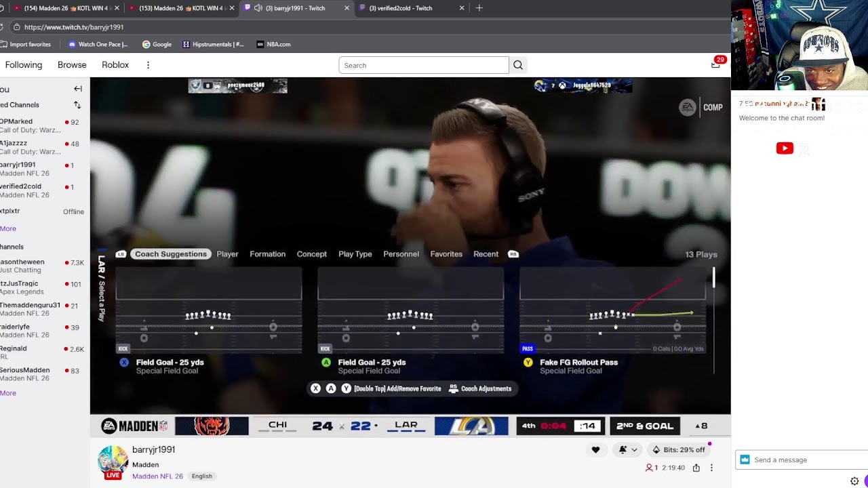Open the Google bookmark
The height and width of the screenshot is (488, 868).
coord(157,44)
